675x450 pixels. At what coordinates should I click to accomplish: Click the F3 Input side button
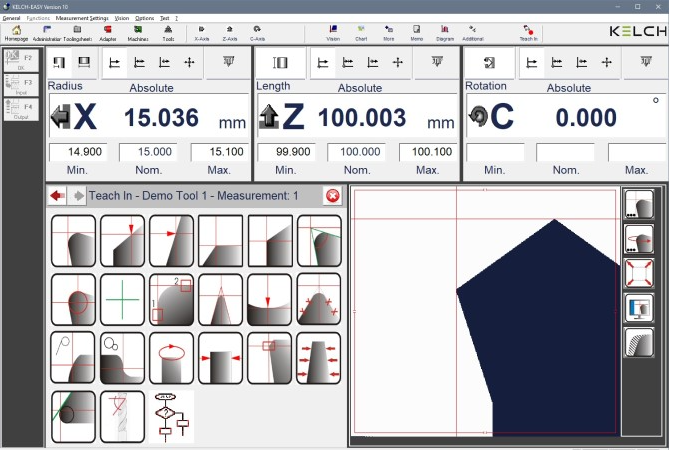21,85
